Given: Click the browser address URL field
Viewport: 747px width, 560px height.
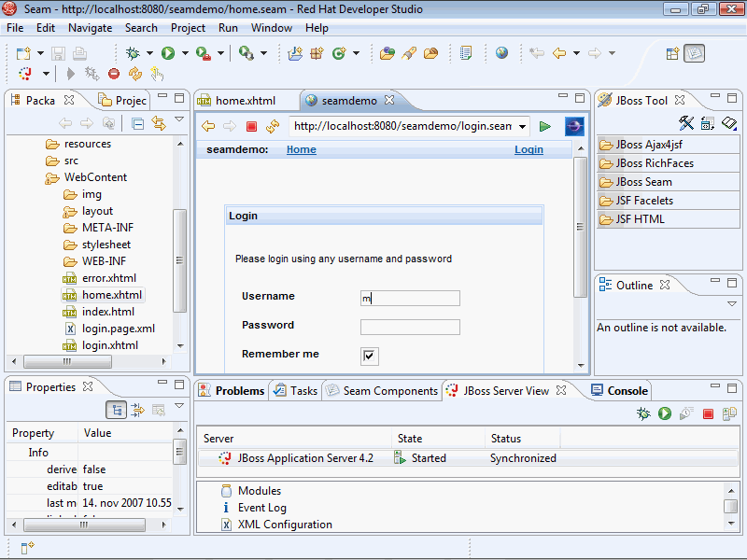Looking at the screenshot, I should (403, 126).
